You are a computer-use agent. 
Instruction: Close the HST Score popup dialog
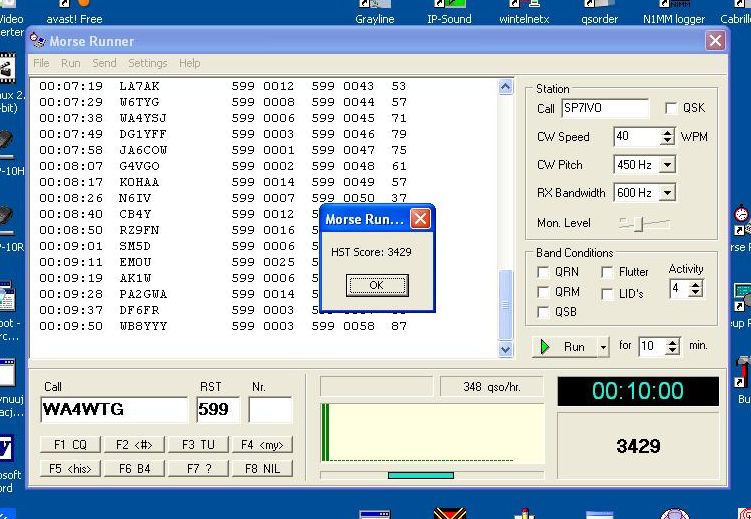(420, 219)
